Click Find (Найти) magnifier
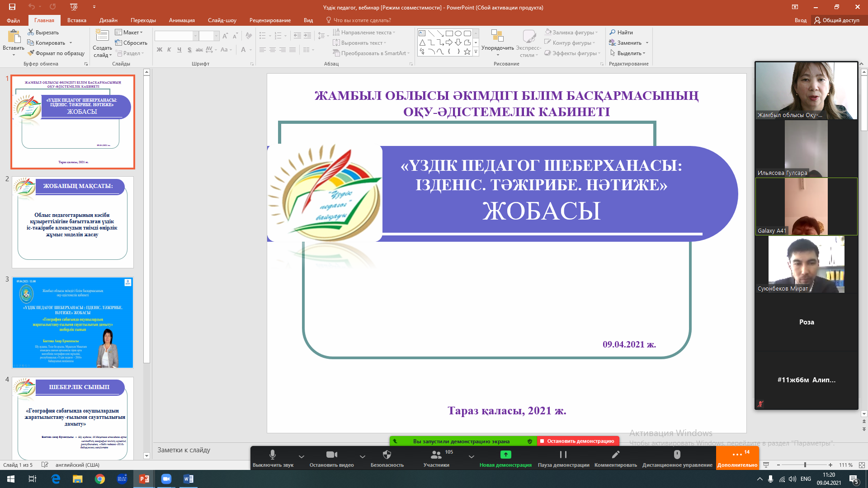The width and height of the screenshot is (868, 488). 621,32
